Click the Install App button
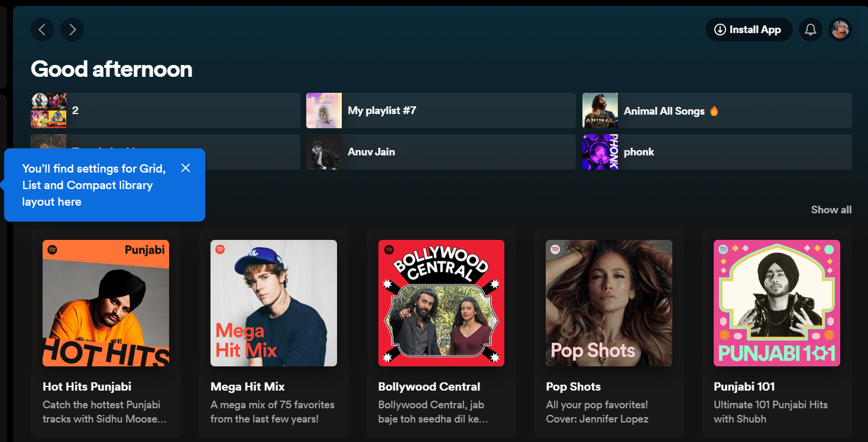Image resolution: width=868 pixels, height=442 pixels. tap(749, 30)
